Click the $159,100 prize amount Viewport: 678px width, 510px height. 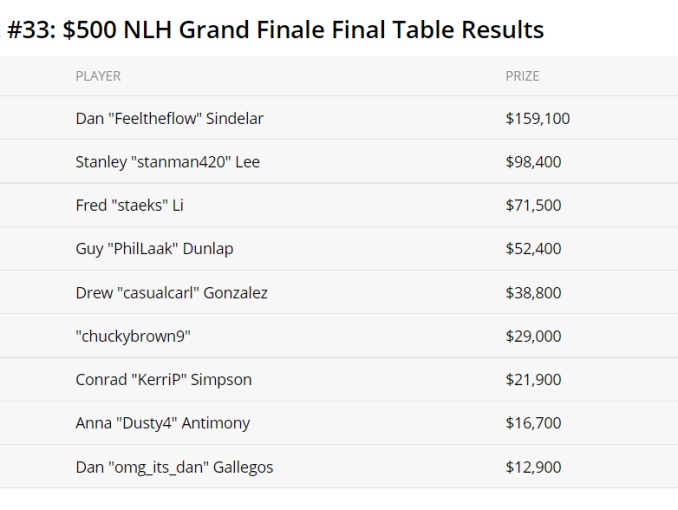pyautogui.click(x=537, y=119)
